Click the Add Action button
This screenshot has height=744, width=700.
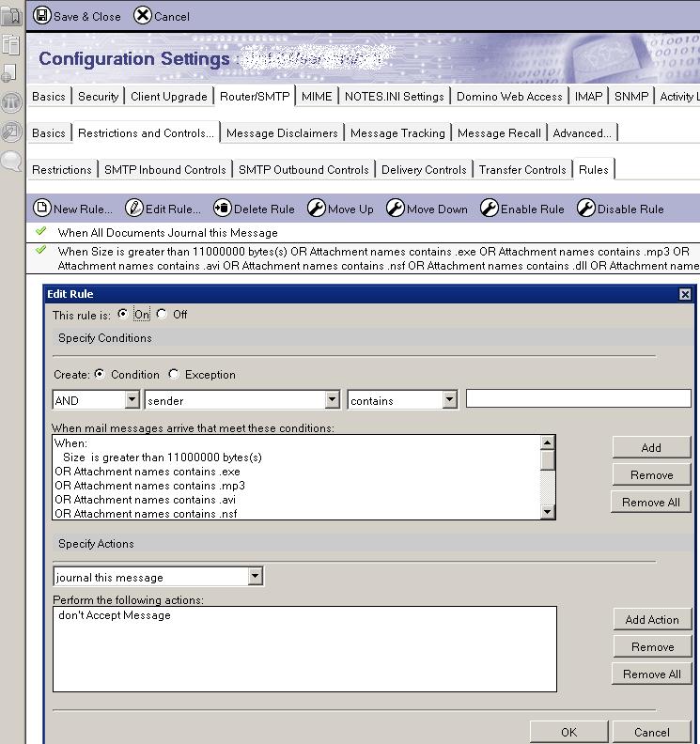coord(652,620)
